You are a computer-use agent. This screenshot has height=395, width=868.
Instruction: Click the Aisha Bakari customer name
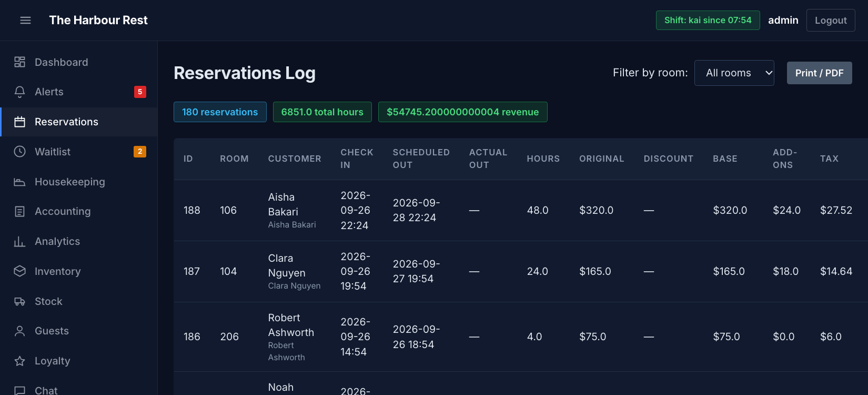point(283,204)
